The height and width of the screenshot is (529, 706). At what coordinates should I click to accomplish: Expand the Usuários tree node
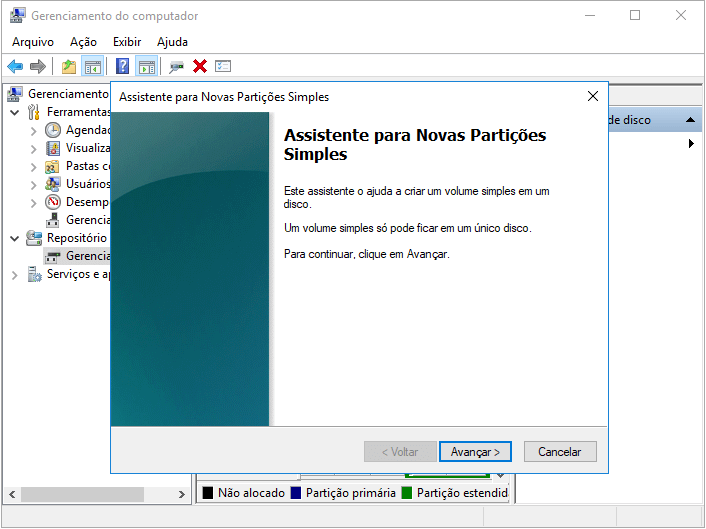[x=33, y=185]
